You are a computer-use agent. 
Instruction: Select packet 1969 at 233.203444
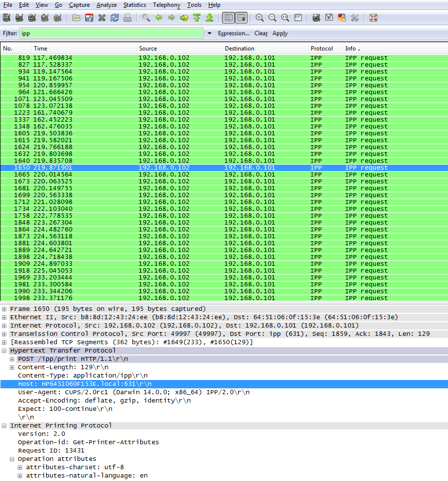coord(224,278)
